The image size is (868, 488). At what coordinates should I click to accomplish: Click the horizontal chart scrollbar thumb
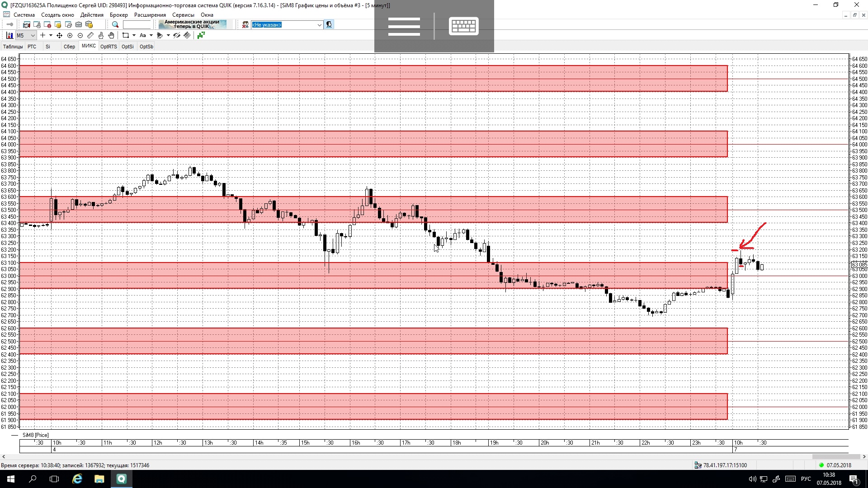(835, 457)
